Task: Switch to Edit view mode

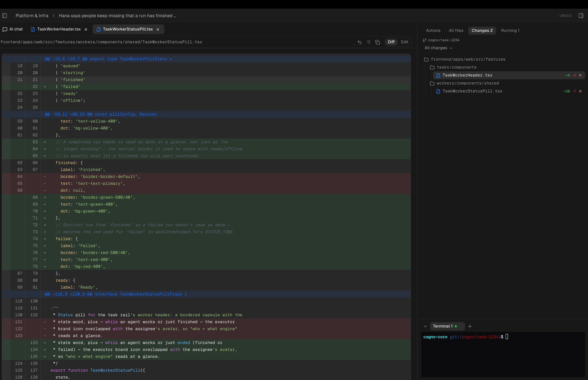Action: point(404,42)
